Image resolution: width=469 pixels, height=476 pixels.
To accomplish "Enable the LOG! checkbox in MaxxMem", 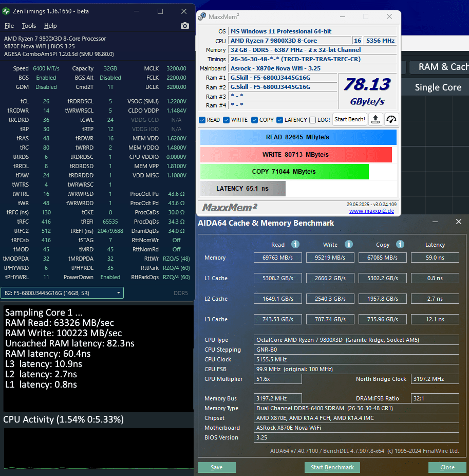I will (x=312, y=120).
